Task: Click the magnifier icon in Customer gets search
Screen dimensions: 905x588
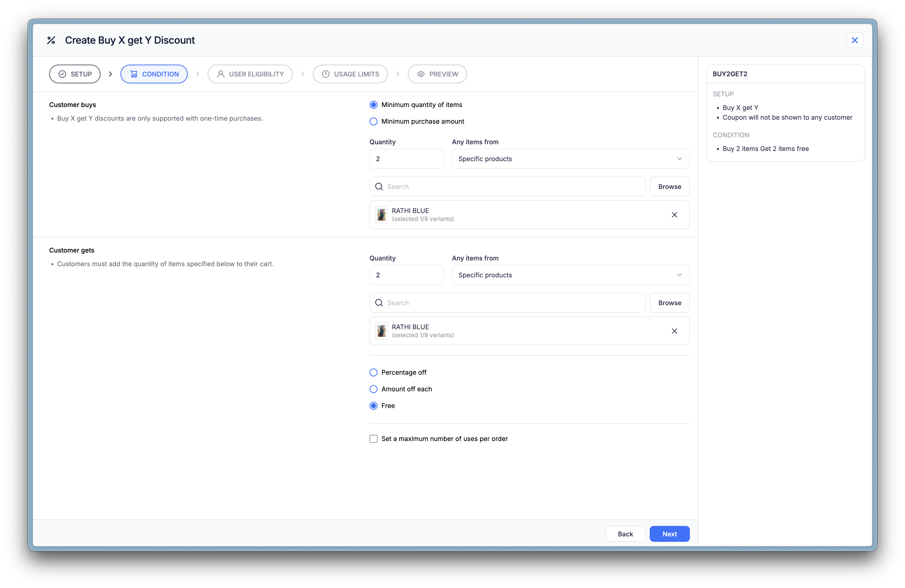Action: 379,303
